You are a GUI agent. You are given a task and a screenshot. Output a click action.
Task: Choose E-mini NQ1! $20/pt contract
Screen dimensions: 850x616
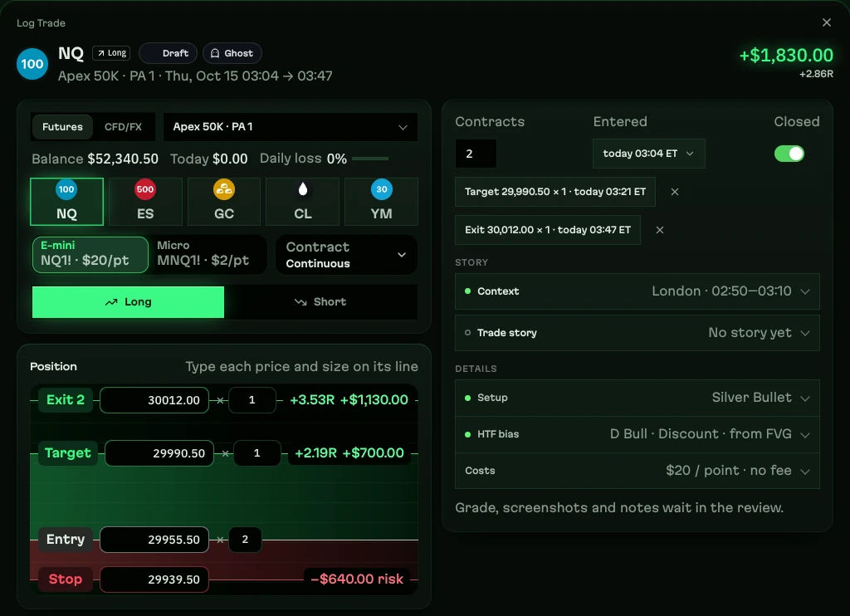click(x=90, y=254)
